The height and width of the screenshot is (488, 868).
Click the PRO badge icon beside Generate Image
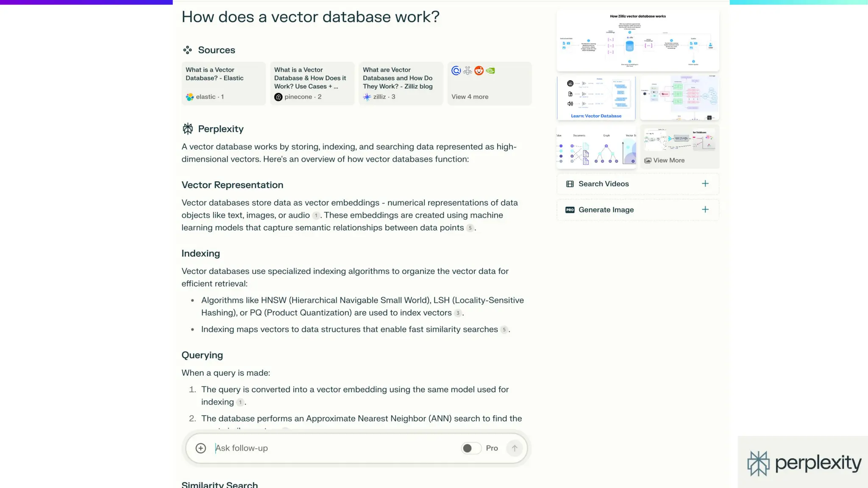click(x=570, y=210)
